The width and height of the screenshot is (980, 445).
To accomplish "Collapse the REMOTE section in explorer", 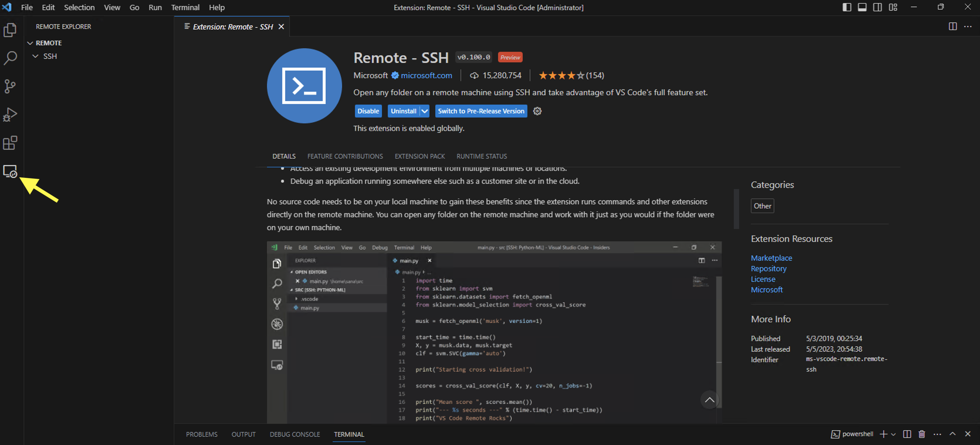I will (30, 43).
